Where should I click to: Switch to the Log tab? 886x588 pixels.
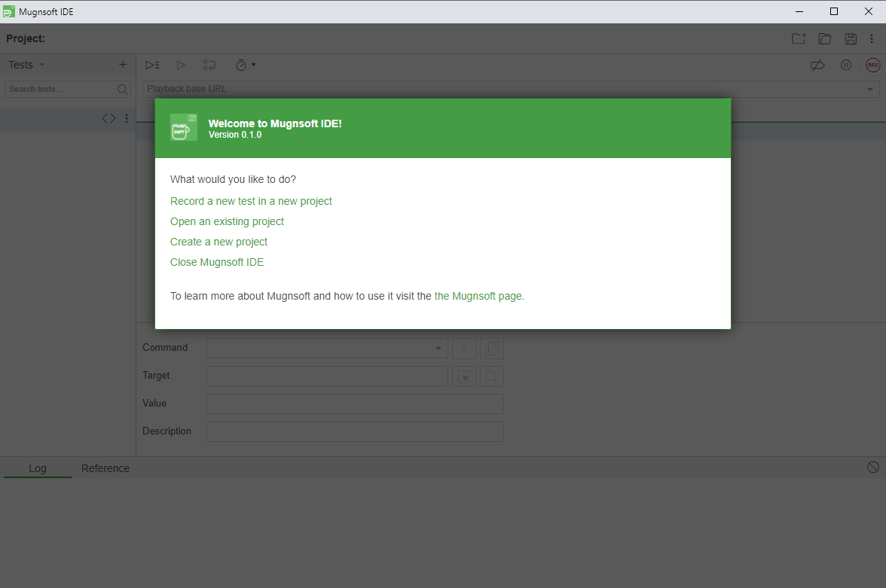pyautogui.click(x=38, y=468)
